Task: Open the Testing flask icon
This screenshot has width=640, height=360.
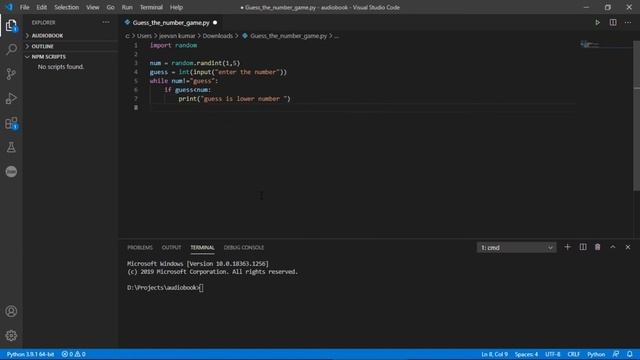Action: click(x=11, y=147)
